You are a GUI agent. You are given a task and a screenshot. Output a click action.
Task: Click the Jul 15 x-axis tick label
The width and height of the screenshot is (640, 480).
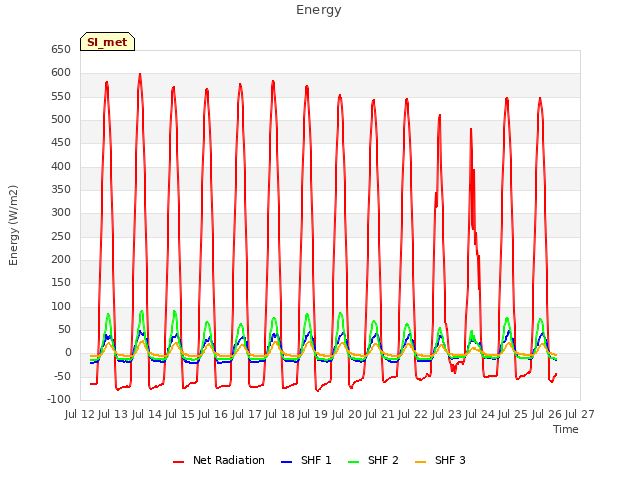click(180, 414)
